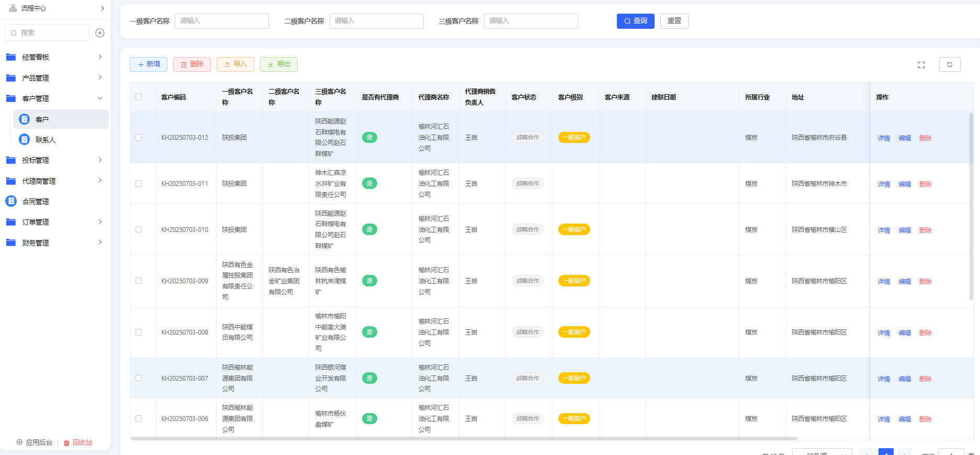
Task: Toggle the select-all checkbox in table header
Action: pyautogui.click(x=139, y=97)
